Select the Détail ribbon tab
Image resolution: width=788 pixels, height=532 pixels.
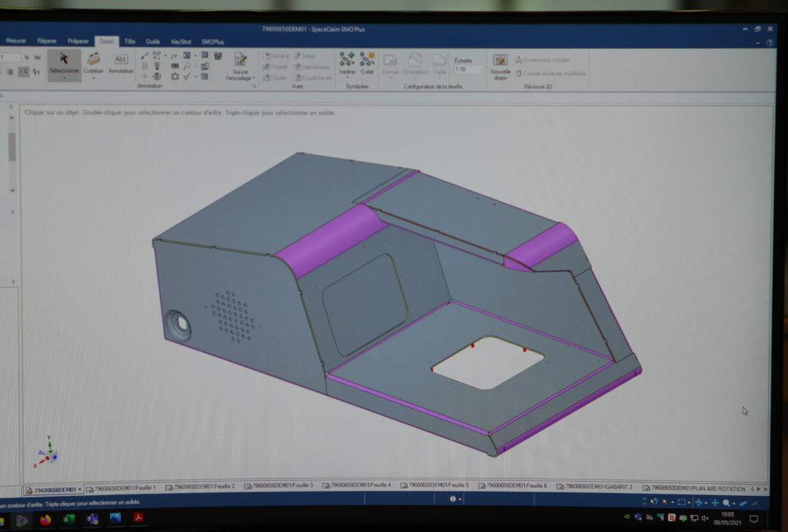(x=106, y=41)
